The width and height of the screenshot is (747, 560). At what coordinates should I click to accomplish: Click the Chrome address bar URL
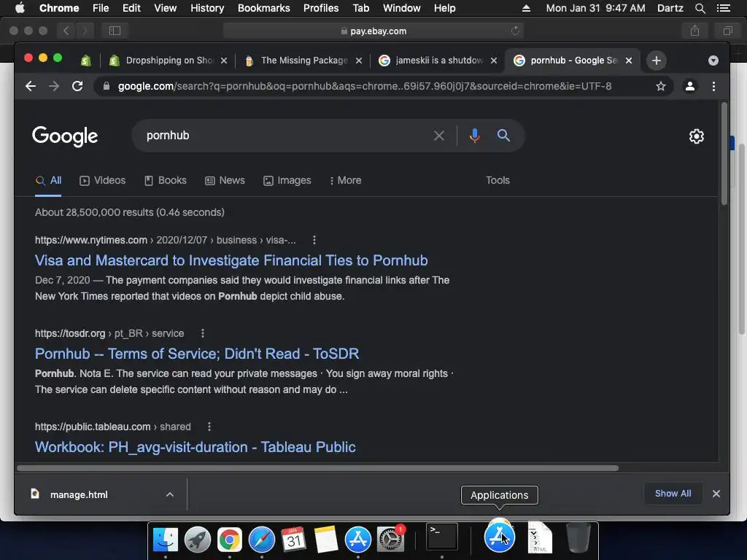pyautogui.click(x=365, y=86)
